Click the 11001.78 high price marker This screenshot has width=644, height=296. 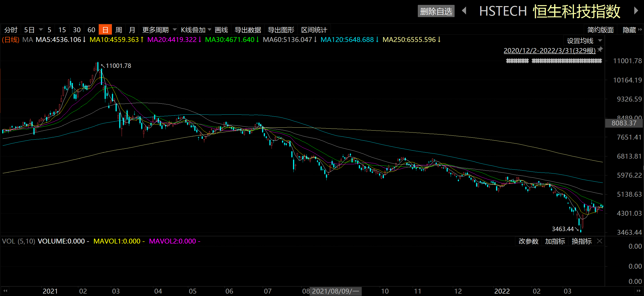(x=118, y=66)
